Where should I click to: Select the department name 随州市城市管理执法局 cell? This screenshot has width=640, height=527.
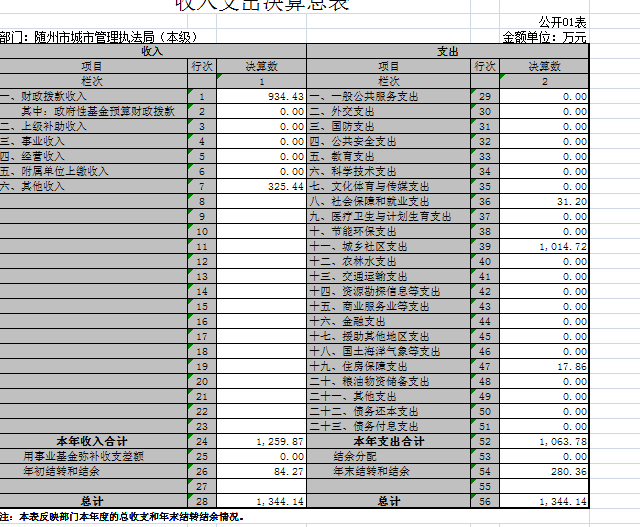pyautogui.click(x=108, y=37)
